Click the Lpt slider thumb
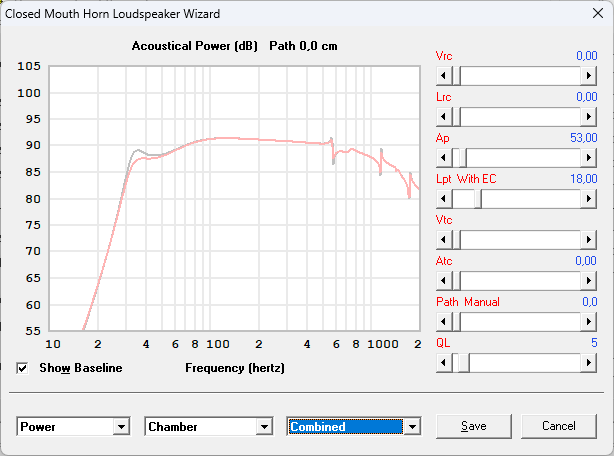 (478, 199)
